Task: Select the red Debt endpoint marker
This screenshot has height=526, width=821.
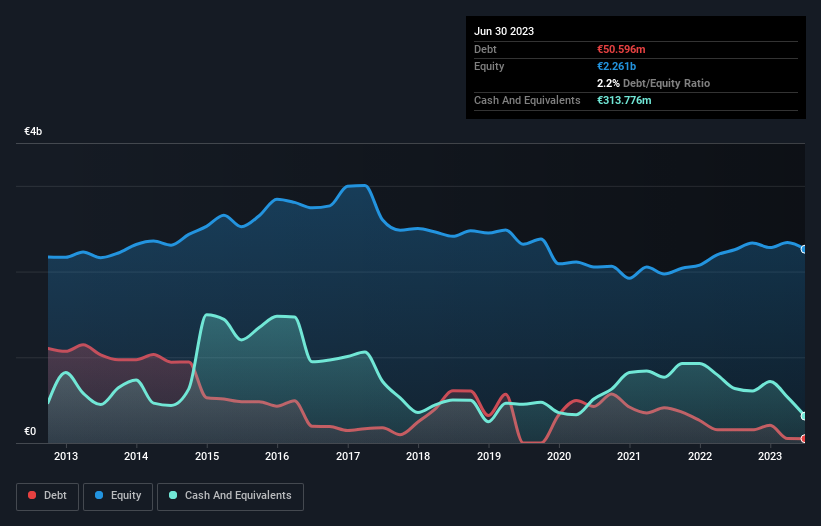Action: tap(804, 439)
